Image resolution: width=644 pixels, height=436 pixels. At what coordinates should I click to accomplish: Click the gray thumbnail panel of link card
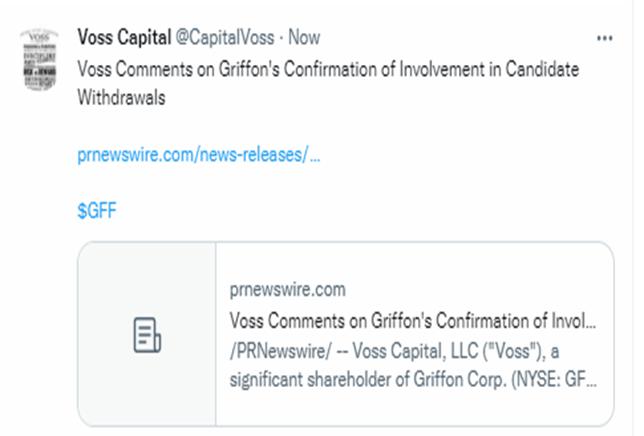147,335
